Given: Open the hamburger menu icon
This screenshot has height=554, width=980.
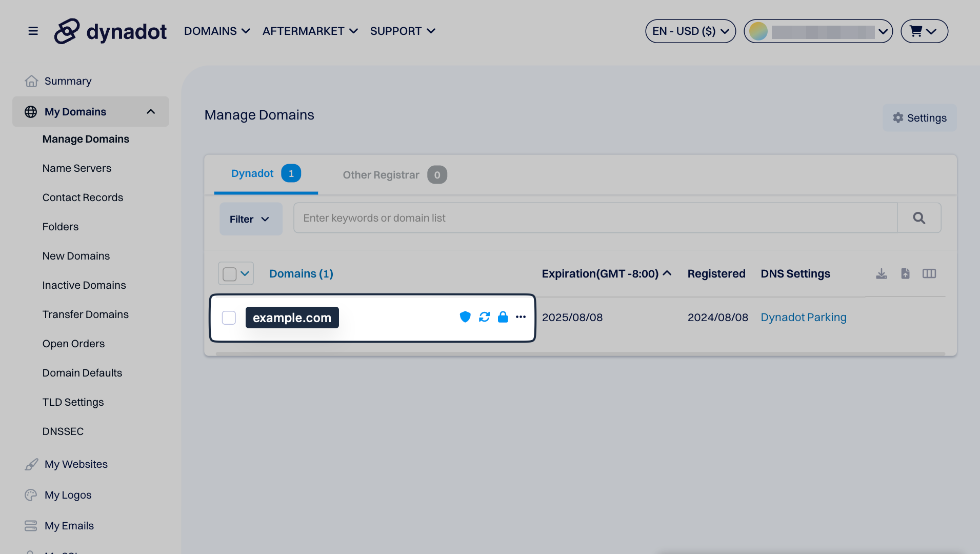Looking at the screenshot, I should [x=33, y=31].
